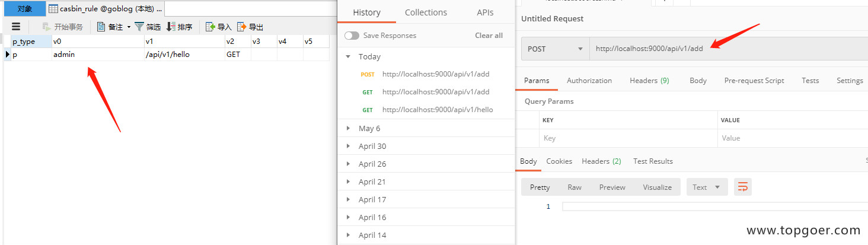Click the query param Key field
This screenshot has width=868, height=245.
tap(627, 138)
